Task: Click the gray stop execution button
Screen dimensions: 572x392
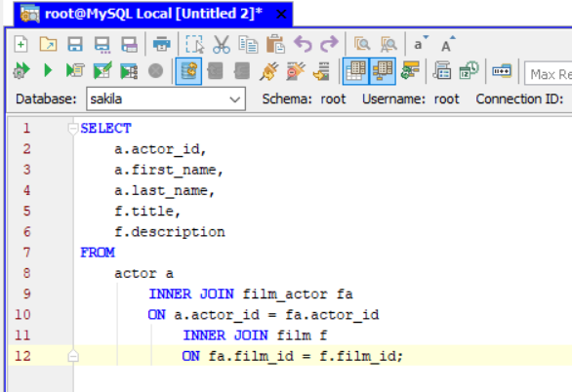Action: (x=156, y=70)
